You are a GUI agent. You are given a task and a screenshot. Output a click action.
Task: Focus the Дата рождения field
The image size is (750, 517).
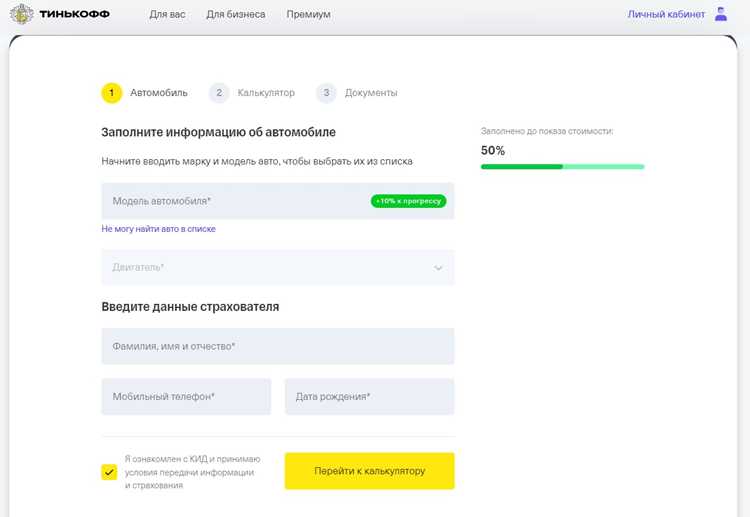point(370,396)
